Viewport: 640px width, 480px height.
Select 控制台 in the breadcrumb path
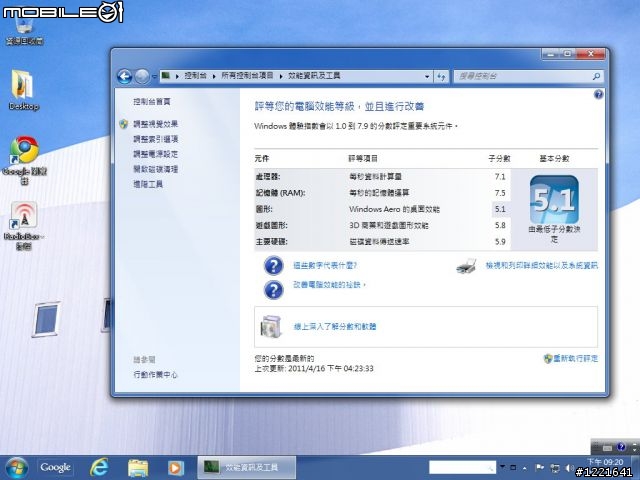(196, 76)
